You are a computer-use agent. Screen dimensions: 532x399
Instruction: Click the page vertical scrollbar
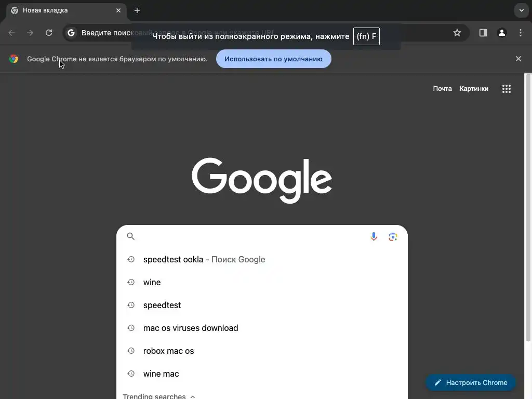pos(528,207)
